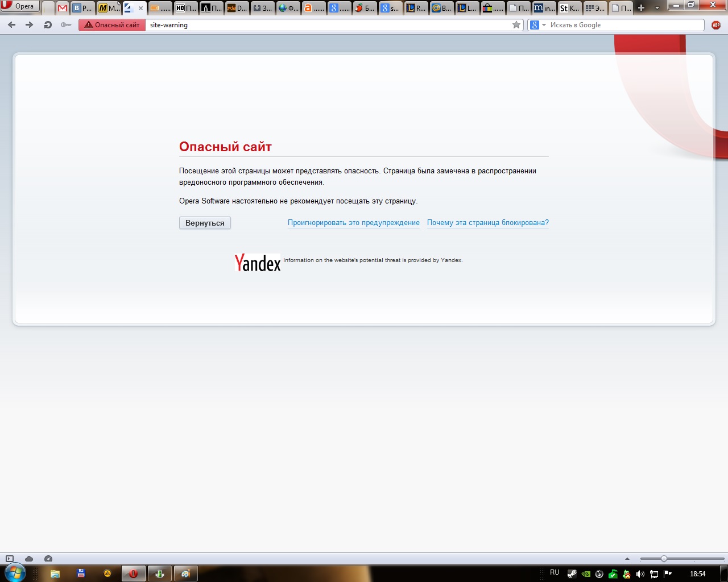Viewport: 728px width, 582px height.
Task: Click the Yandex logo
Action: [x=258, y=262]
